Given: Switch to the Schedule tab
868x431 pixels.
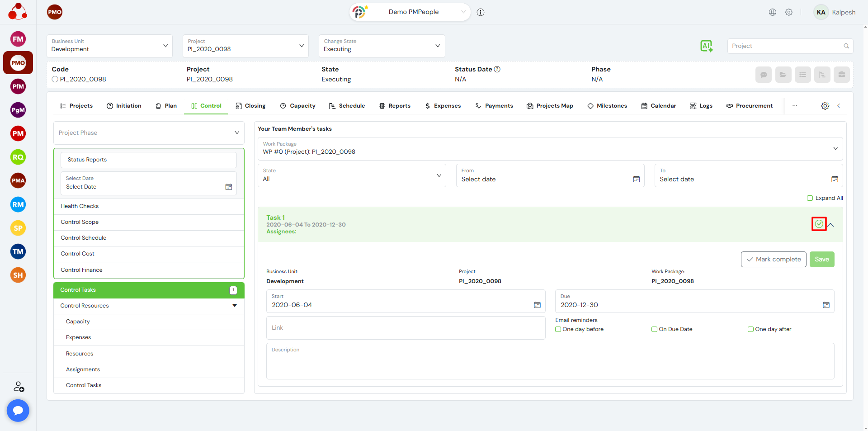Looking at the screenshot, I should pyautogui.click(x=347, y=106).
